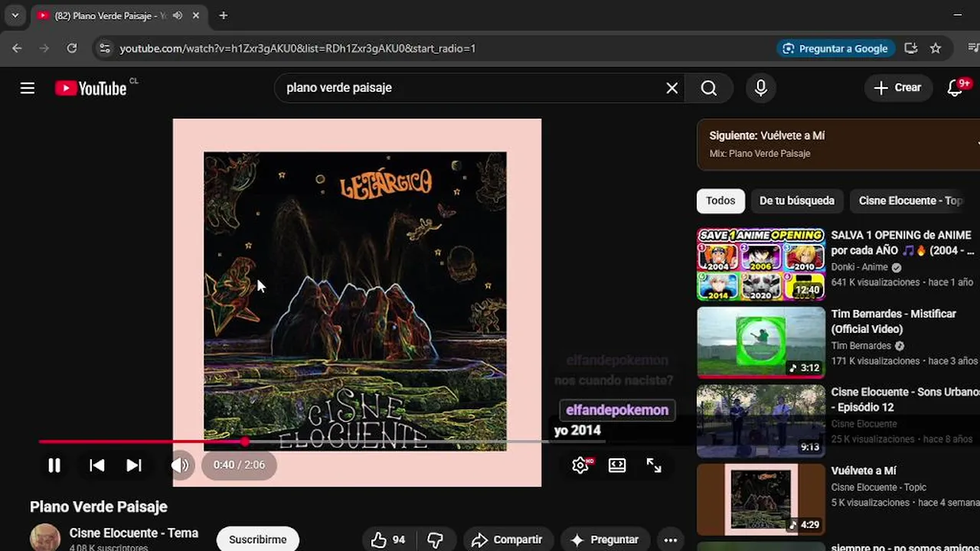
Task: Click the video title Plano Verde Paisaje
Action: coord(99,507)
